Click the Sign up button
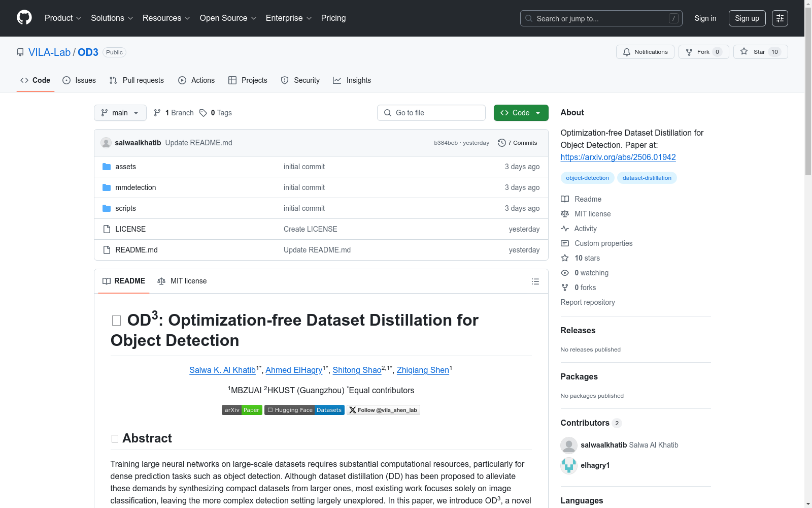This screenshot has width=812, height=508. pos(747,18)
